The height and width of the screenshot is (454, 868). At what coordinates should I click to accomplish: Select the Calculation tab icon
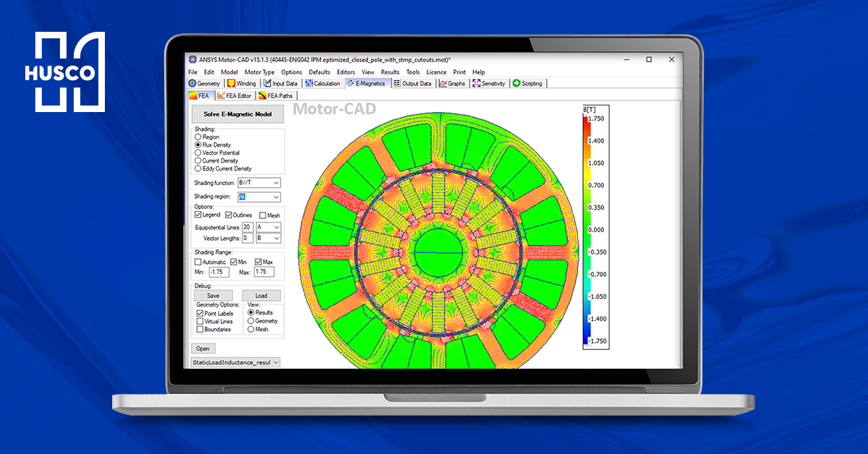point(309,84)
